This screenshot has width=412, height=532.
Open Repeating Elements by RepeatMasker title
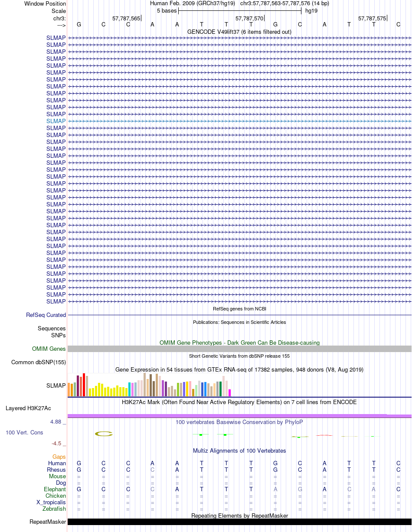tap(239, 516)
